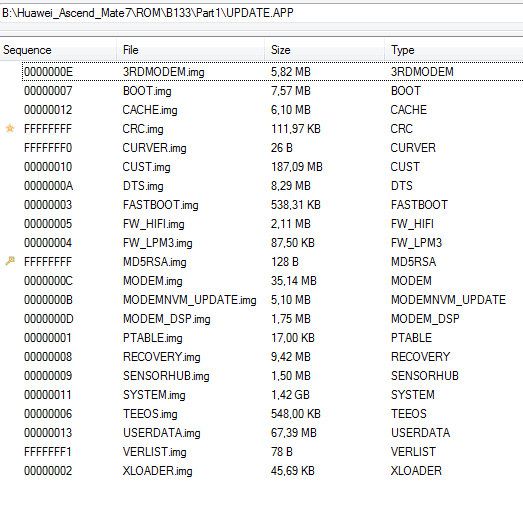
Task: Sort list by File column header
Action: (191, 50)
